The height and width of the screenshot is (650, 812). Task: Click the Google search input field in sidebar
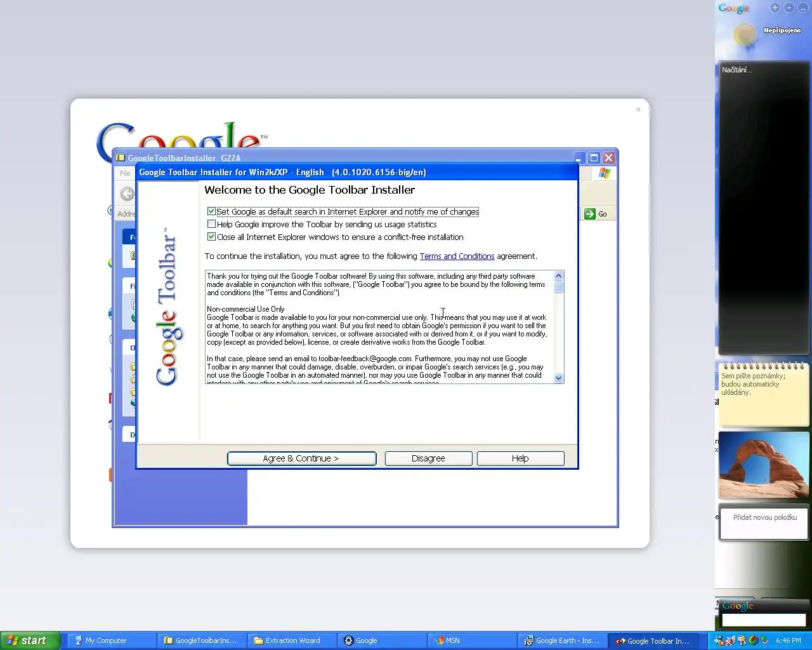pos(763,620)
